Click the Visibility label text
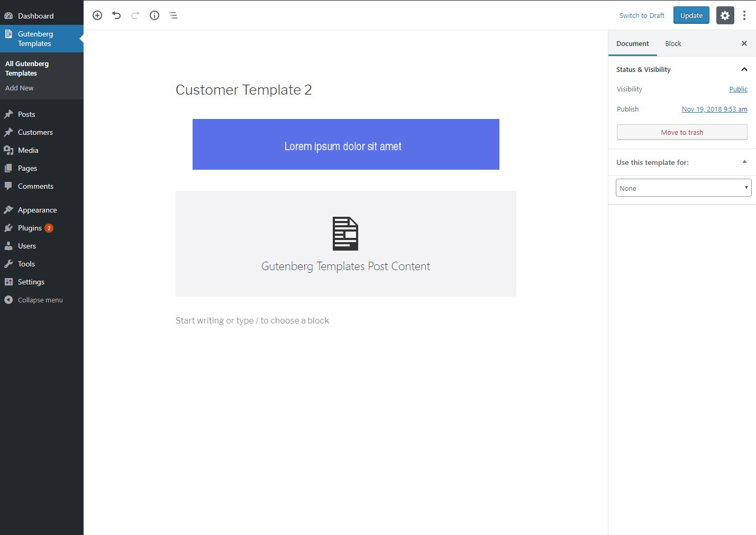 pos(630,89)
